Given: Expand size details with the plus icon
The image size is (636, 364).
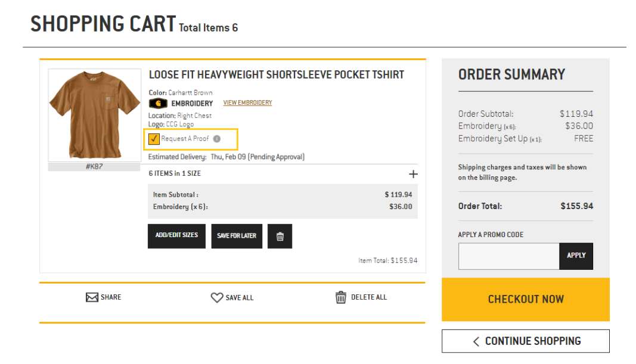Looking at the screenshot, I should 413,174.
